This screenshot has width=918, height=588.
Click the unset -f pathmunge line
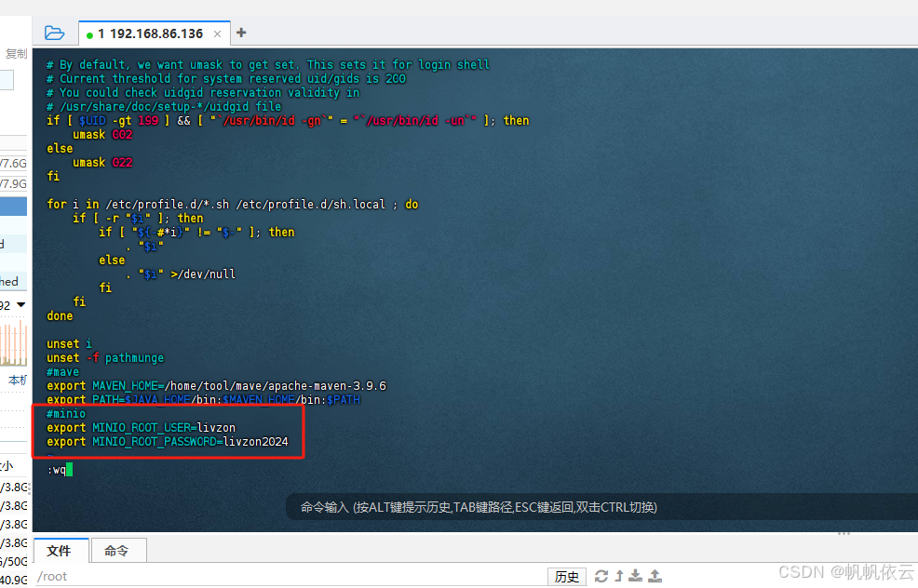click(105, 358)
